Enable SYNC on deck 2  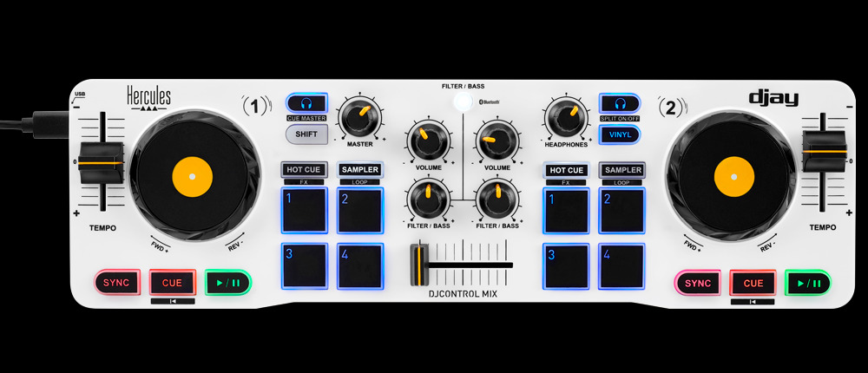point(698,283)
